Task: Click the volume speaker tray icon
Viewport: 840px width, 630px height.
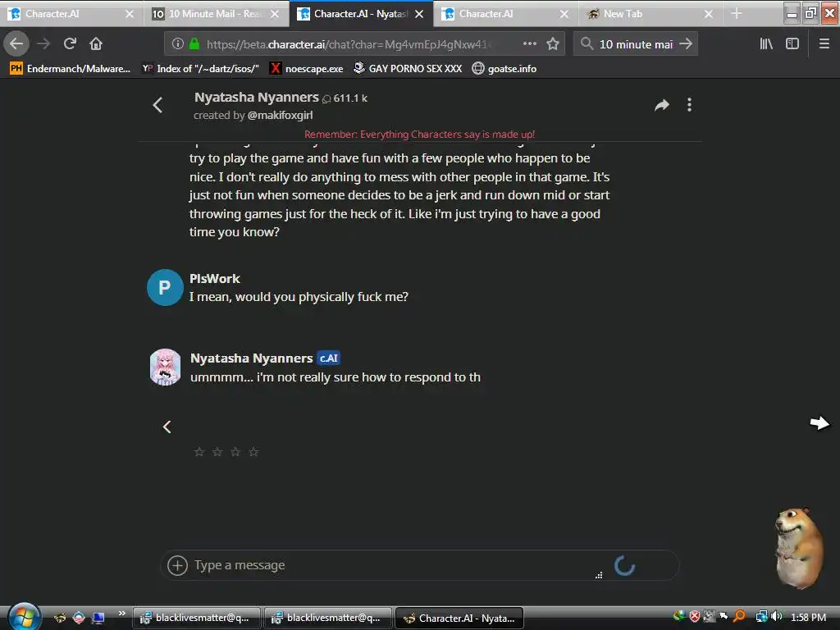Action: (778, 617)
